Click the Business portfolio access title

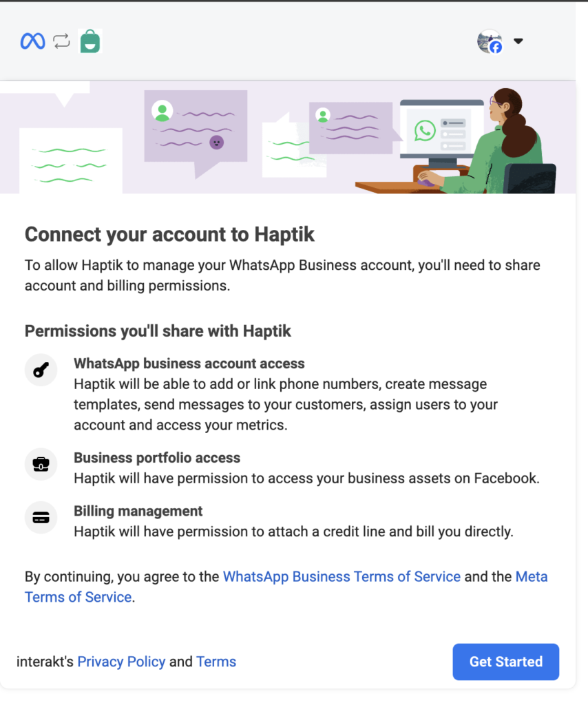[x=157, y=458]
